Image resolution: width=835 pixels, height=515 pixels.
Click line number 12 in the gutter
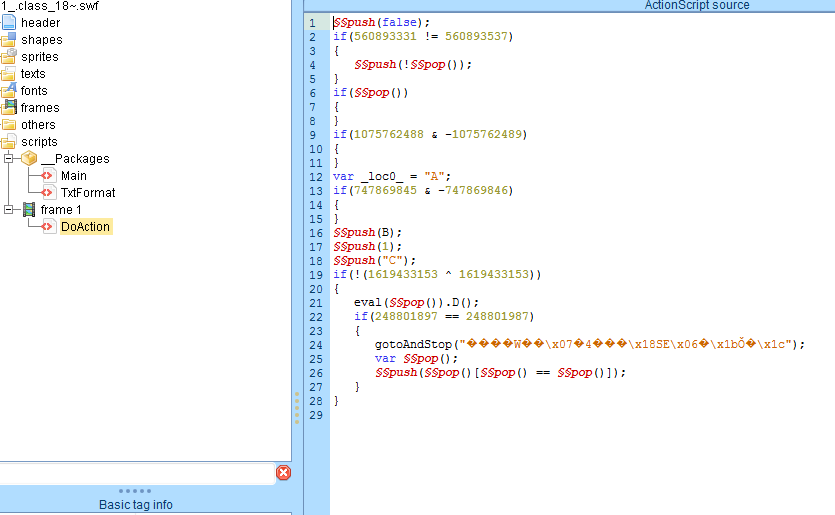click(316, 177)
